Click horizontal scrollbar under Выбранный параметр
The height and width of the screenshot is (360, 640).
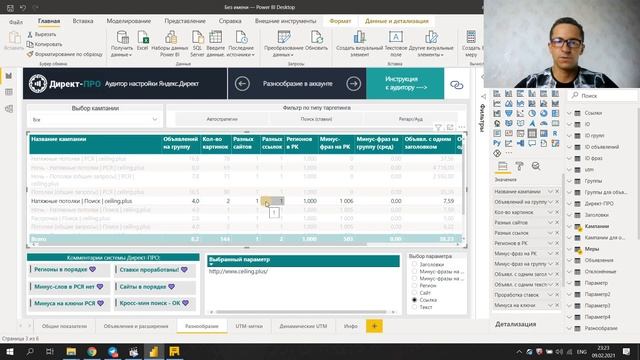301,312
